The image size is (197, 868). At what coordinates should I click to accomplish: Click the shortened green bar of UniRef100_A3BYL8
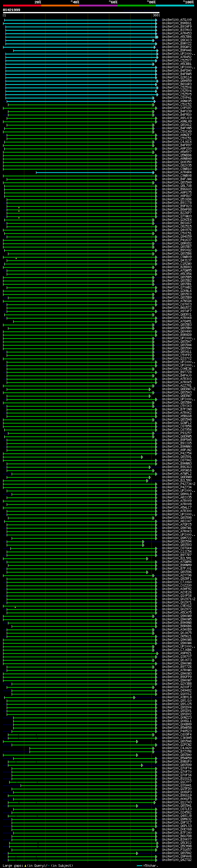click(70, 697)
